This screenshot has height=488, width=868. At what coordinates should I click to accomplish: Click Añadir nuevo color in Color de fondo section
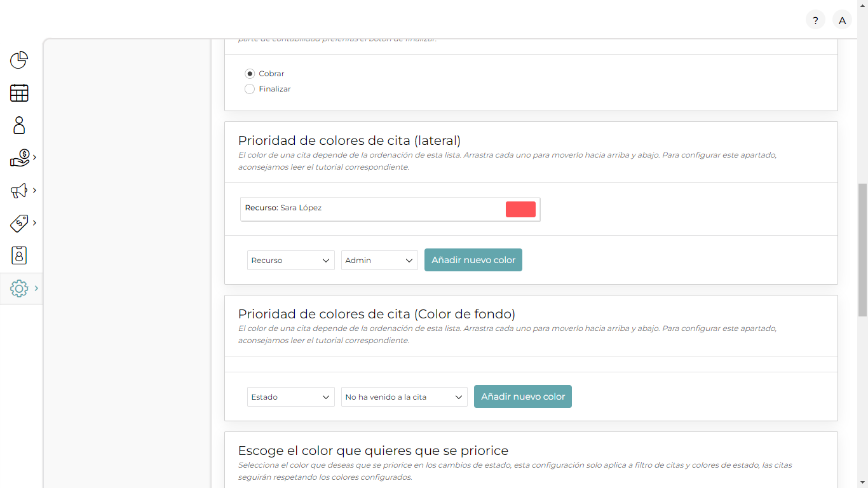pos(523,396)
